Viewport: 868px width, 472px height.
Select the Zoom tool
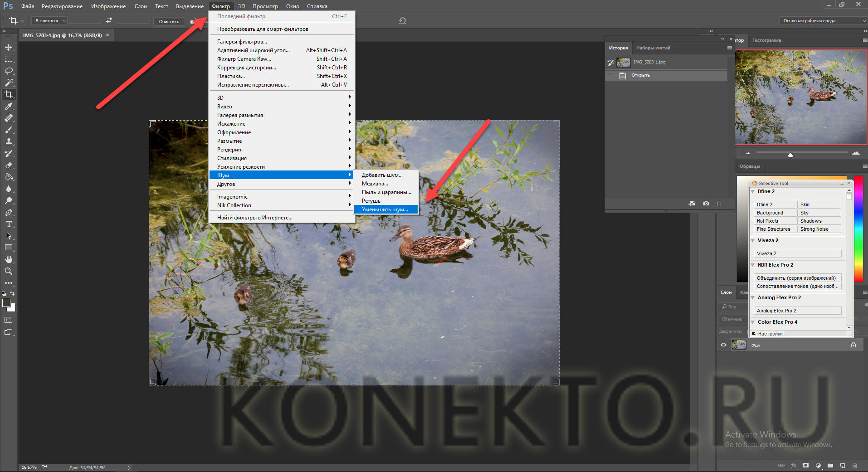coord(9,271)
